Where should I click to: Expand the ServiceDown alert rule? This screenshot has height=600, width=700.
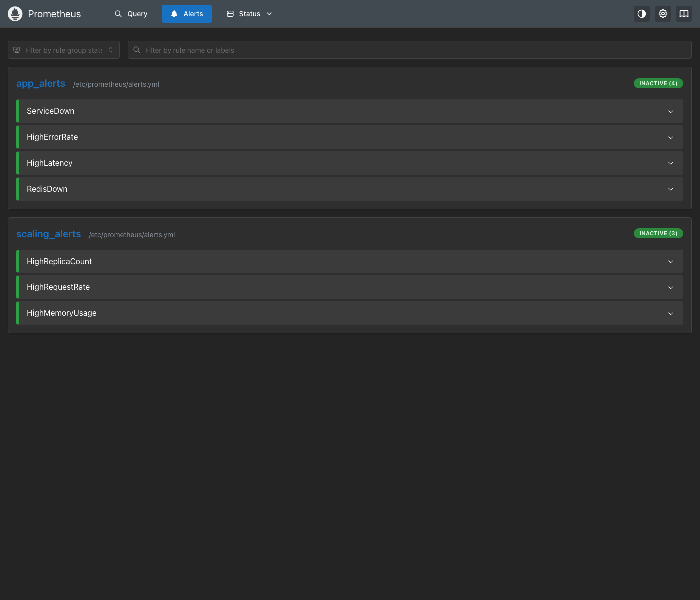pos(350,111)
